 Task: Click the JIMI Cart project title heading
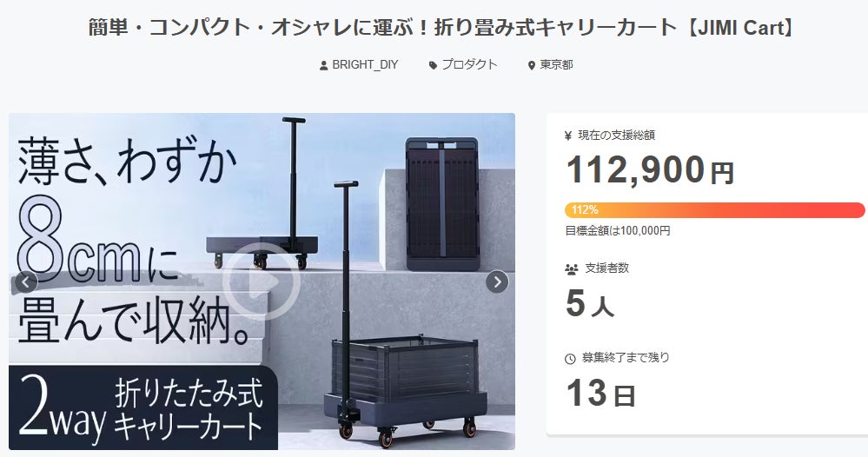tap(441, 27)
